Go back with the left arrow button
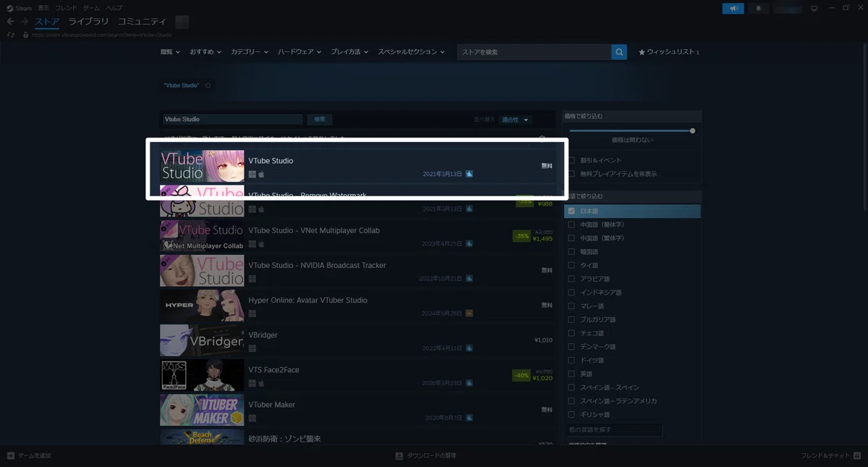This screenshot has height=467, width=868. point(10,22)
